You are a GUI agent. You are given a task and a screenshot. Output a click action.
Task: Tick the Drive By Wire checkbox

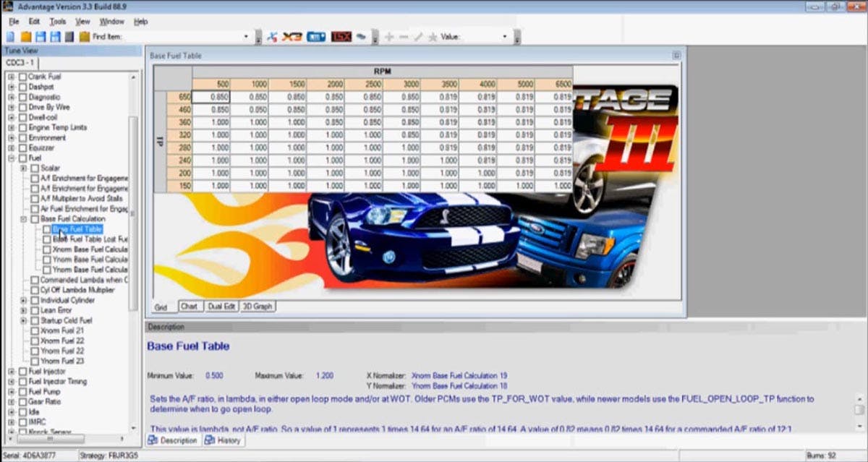pyautogui.click(x=22, y=107)
